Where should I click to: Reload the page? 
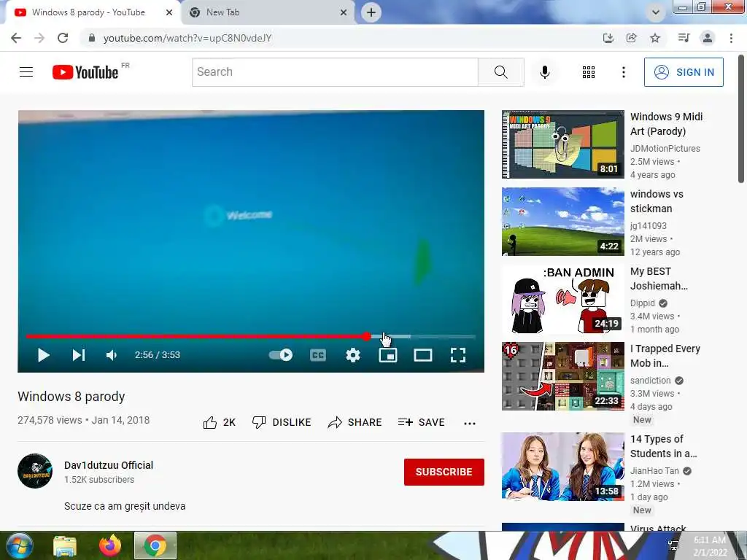click(63, 38)
